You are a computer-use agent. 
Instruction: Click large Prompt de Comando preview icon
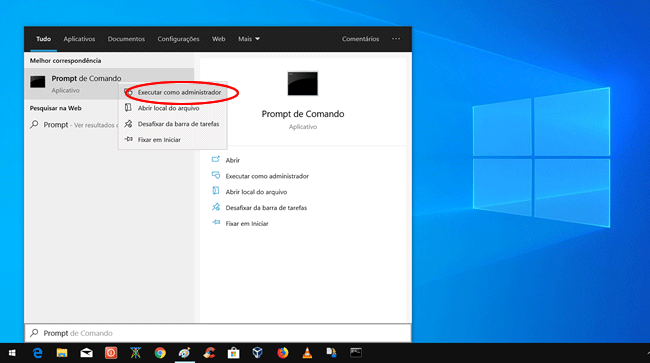tap(303, 83)
